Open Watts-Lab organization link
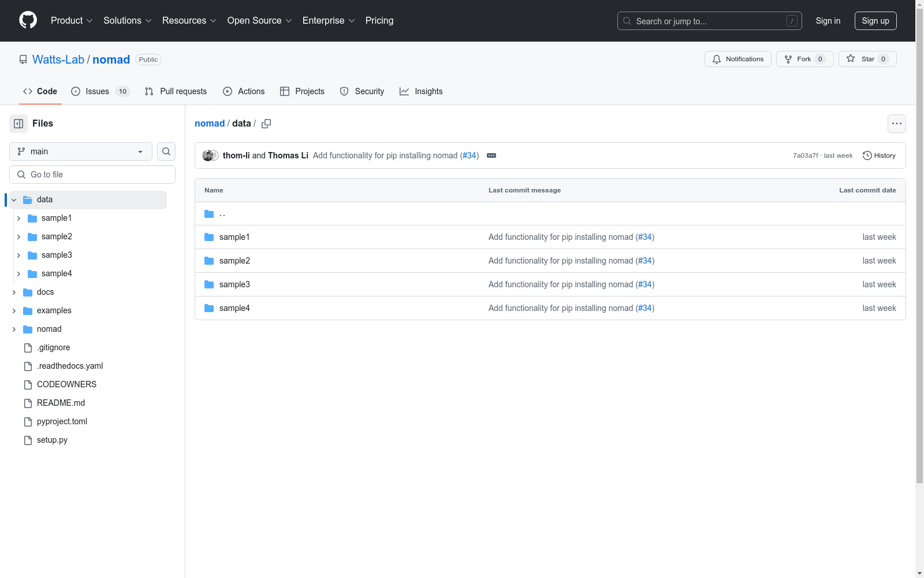The height and width of the screenshot is (578, 924). (x=58, y=60)
